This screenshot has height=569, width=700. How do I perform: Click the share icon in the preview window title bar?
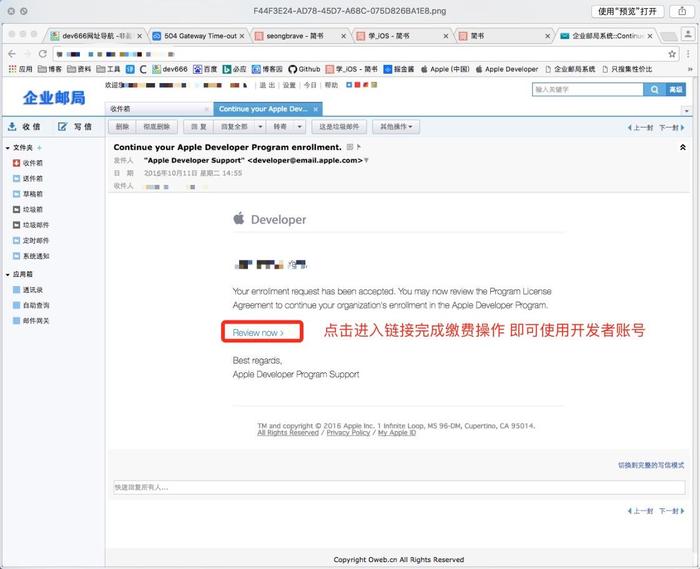click(x=682, y=11)
